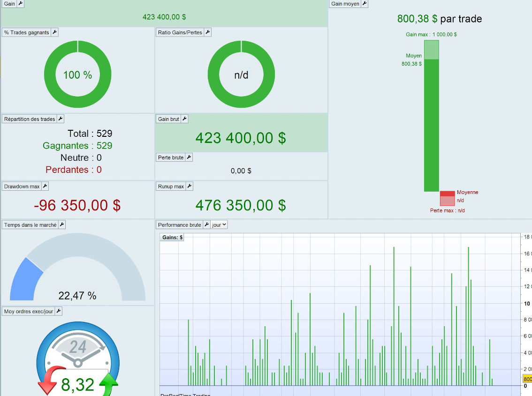The width and height of the screenshot is (532, 396).
Task: Select the Performance brute panel label
Action: click(180, 225)
